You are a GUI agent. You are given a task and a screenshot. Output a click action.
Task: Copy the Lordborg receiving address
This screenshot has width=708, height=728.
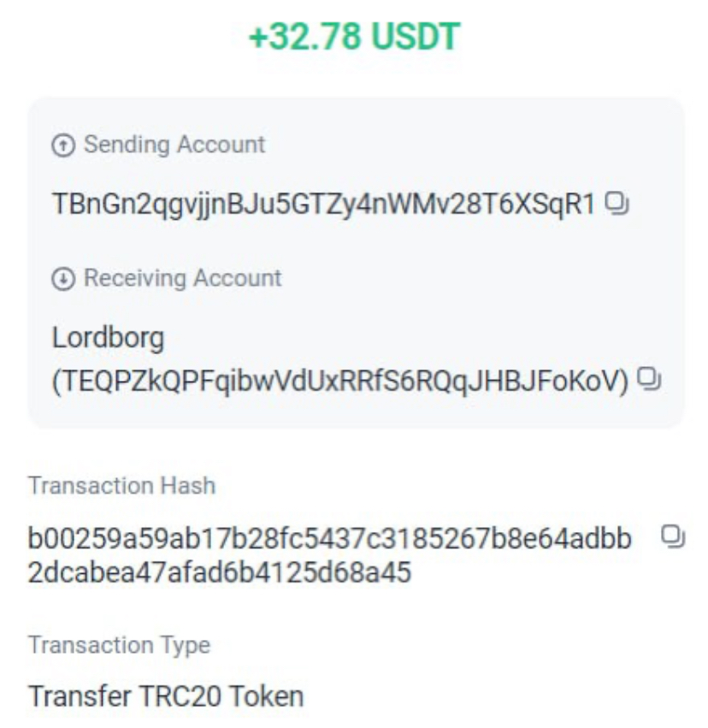coord(651,377)
